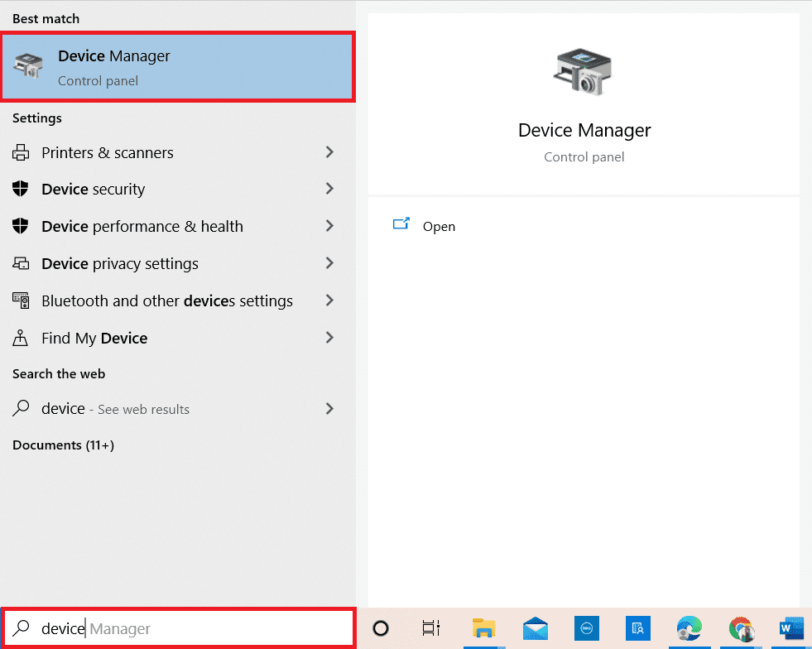Select the Find My Device icon
Image resolution: width=812 pixels, height=649 pixels.
pyautogui.click(x=21, y=338)
